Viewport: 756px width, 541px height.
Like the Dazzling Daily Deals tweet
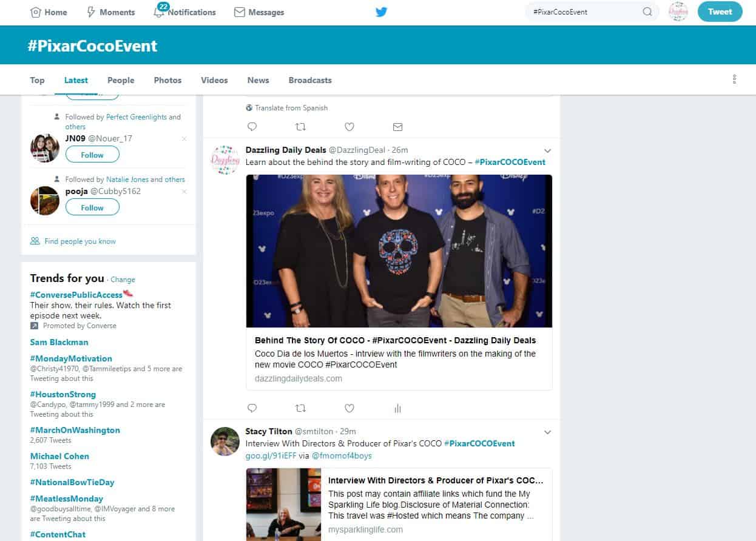coord(349,408)
